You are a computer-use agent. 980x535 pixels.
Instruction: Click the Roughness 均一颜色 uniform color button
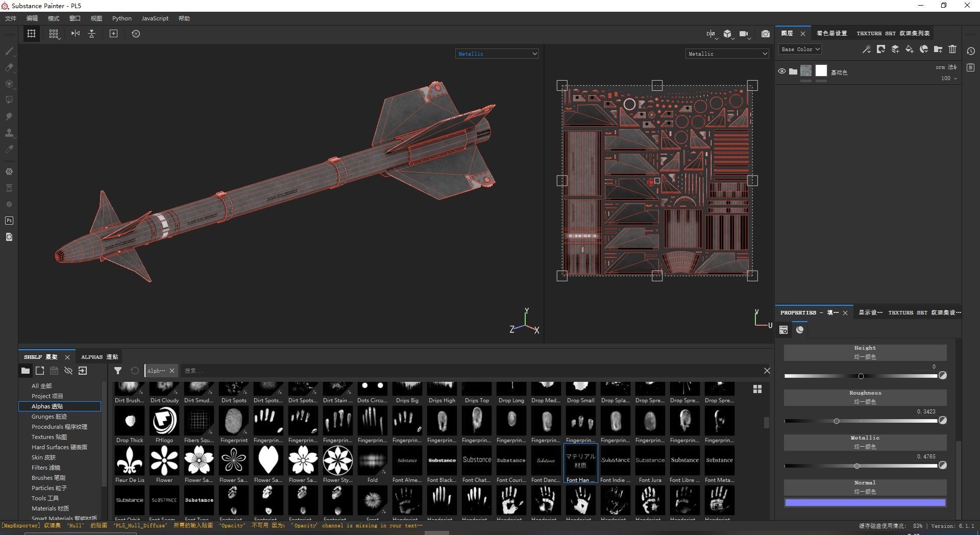[x=865, y=397]
